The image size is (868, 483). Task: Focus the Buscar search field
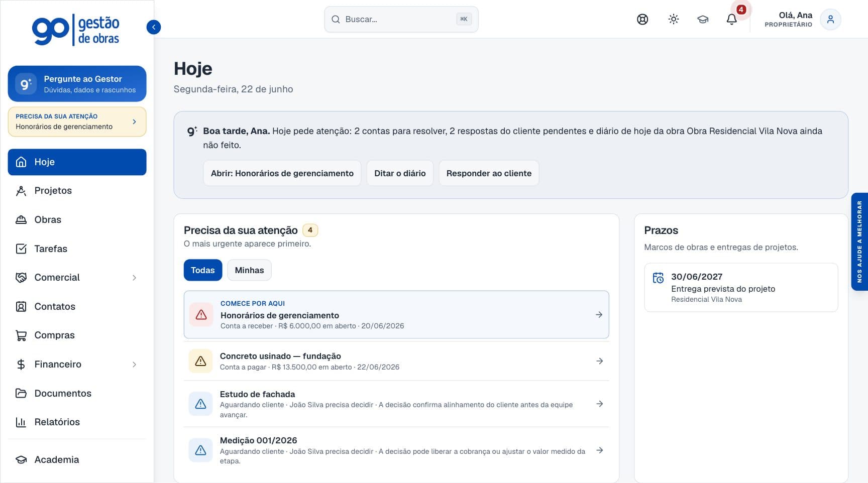[x=401, y=20]
